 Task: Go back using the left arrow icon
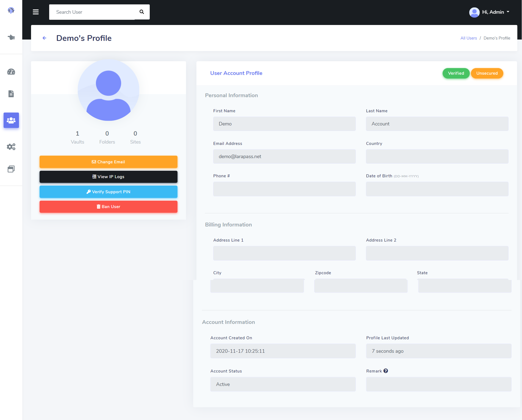pos(44,38)
